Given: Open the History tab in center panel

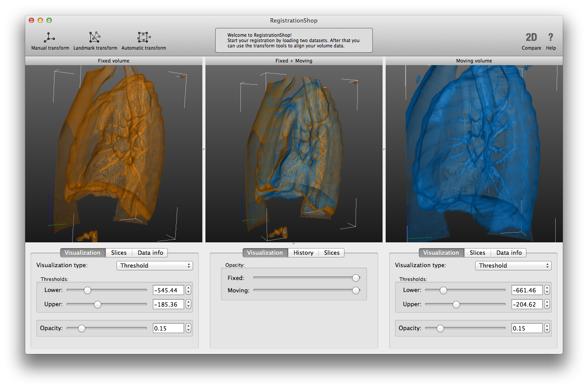Looking at the screenshot, I should tap(303, 253).
